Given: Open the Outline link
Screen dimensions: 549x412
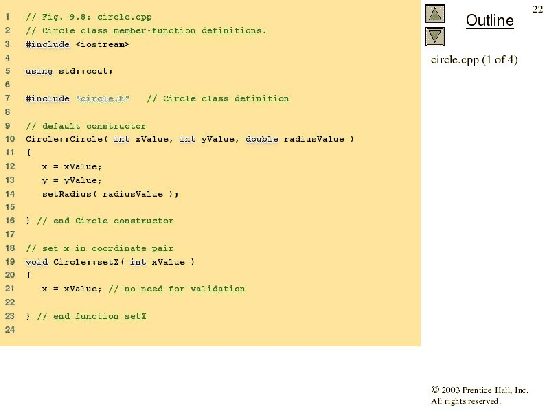Looking at the screenshot, I should coord(489,20).
